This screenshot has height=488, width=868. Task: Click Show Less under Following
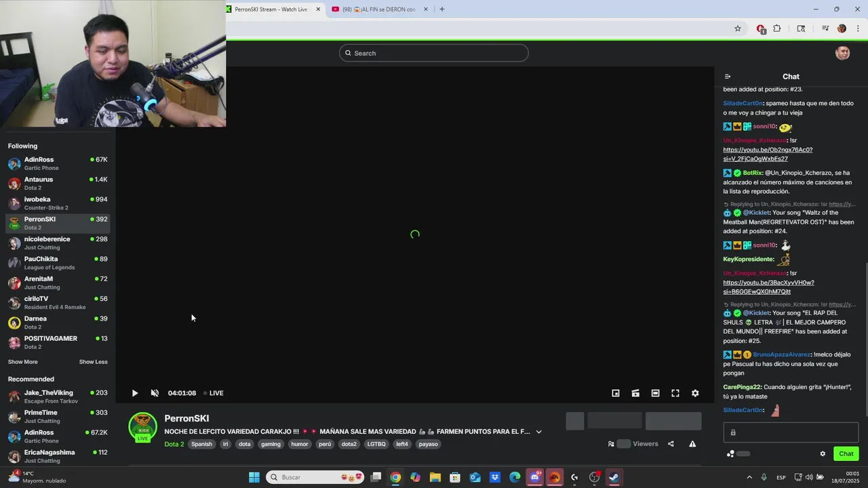(93, 362)
